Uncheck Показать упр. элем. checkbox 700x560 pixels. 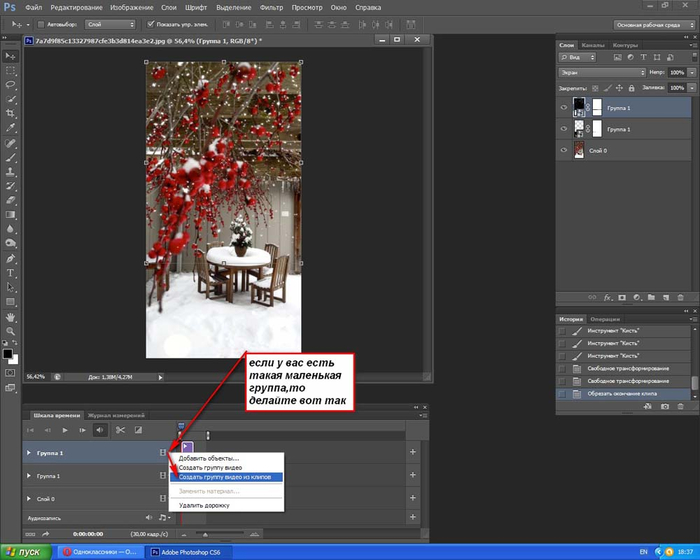(151, 24)
